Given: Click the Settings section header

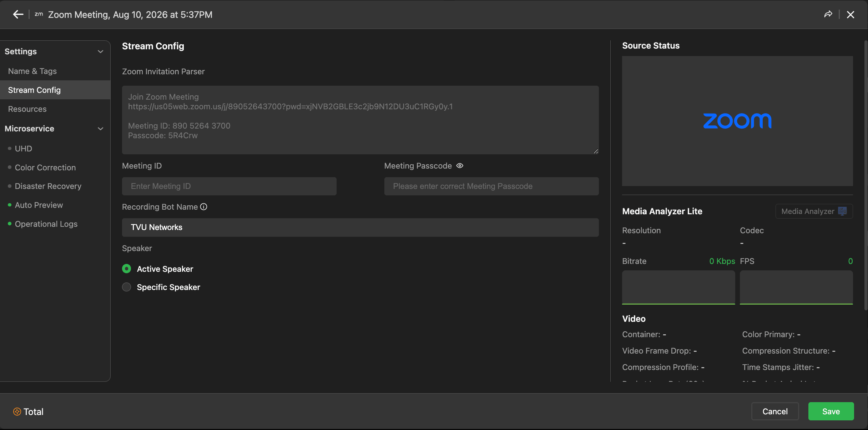Looking at the screenshot, I should (55, 51).
